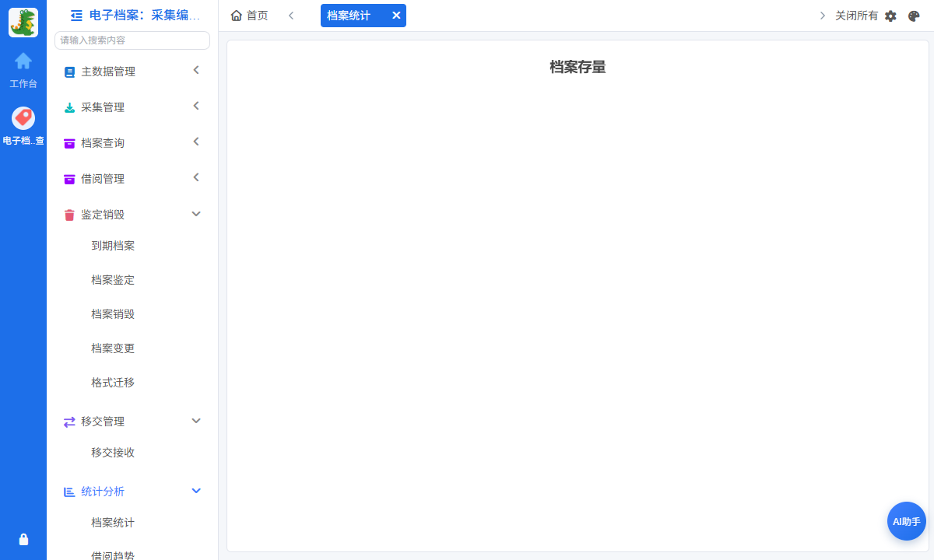
Task: Open 到期档案 menu item
Action: click(x=113, y=246)
